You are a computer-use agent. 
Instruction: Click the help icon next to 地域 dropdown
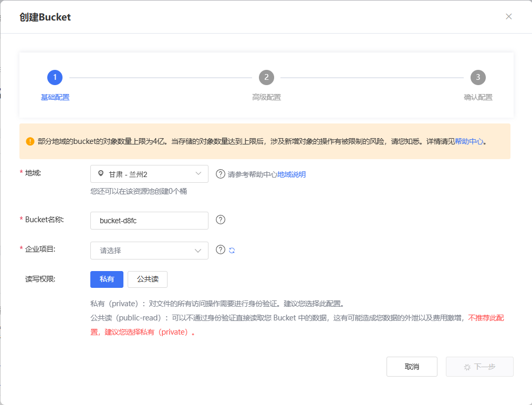(221, 174)
